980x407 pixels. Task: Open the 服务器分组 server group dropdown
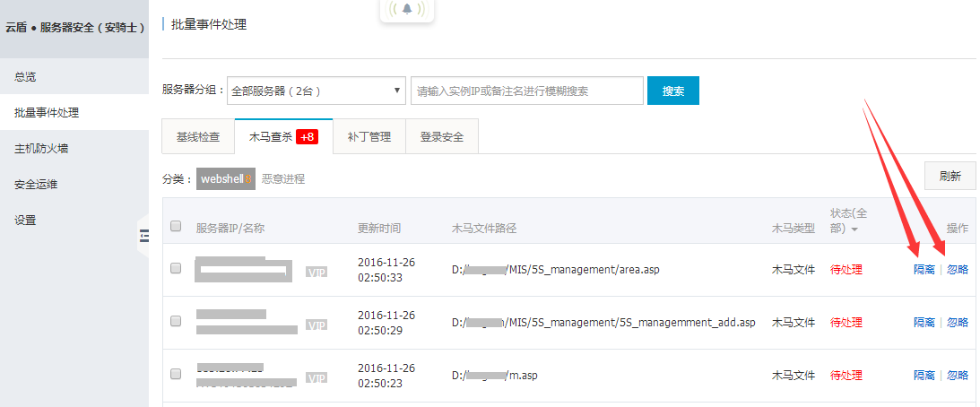coord(317,91)
